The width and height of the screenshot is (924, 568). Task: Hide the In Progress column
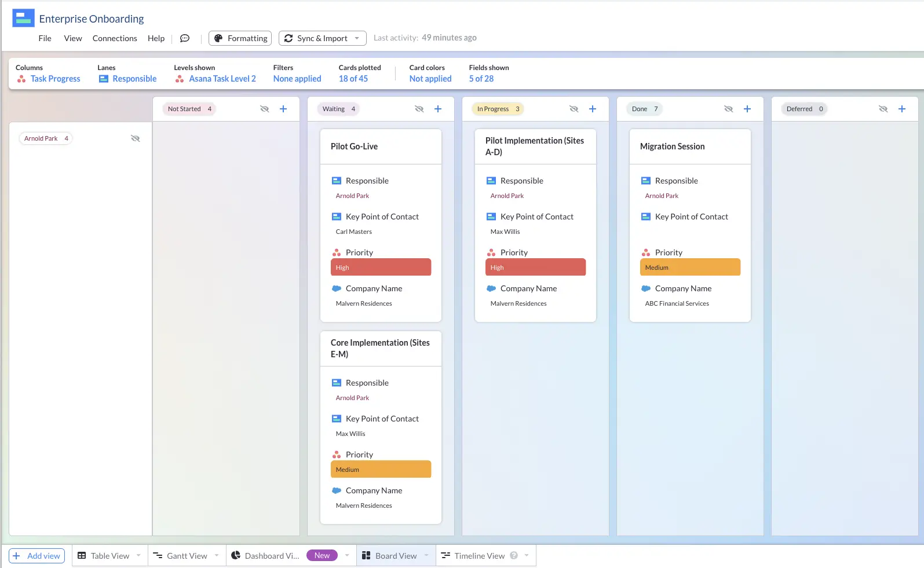[x=574, y=109]
